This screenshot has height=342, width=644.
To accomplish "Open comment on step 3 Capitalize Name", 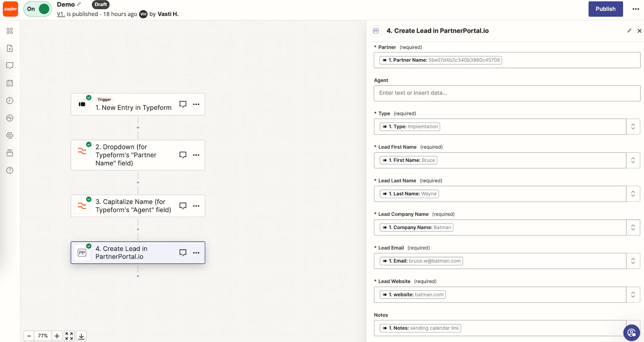I will coord(183,206).
